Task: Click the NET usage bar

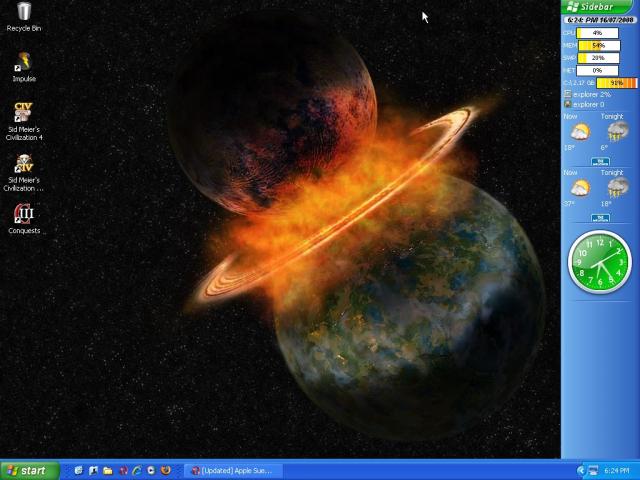Action: tap(597, 70)
